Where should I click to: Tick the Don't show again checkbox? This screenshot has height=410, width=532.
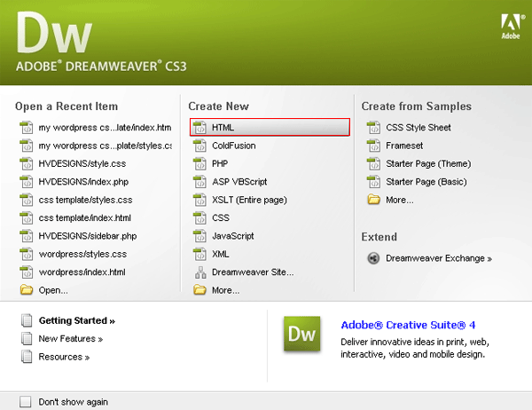(x=25, y=401)
